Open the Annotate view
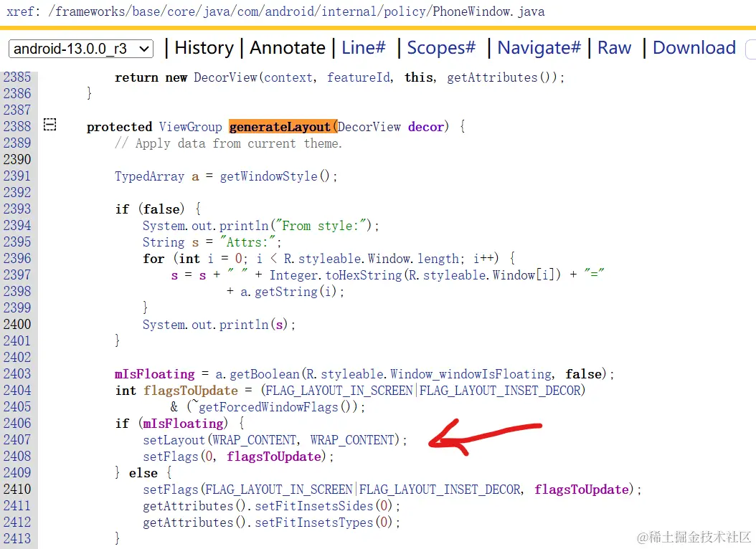 pyautogui.click(x=288, y=48)
